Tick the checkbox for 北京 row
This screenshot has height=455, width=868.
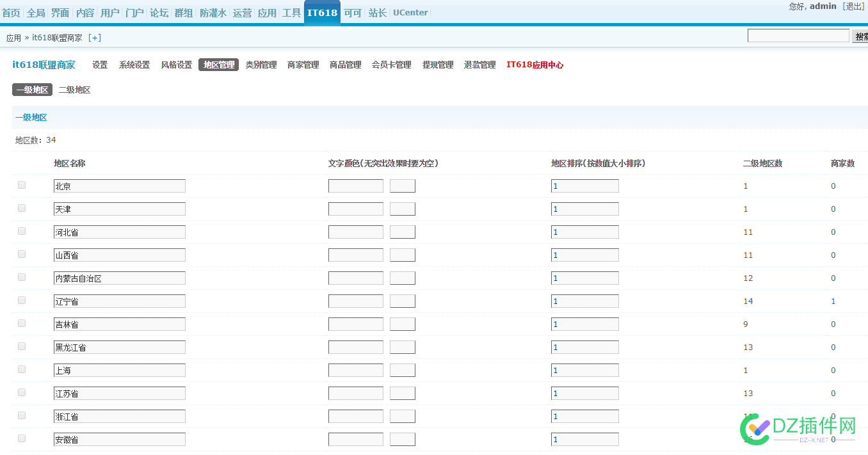point(22,185)
